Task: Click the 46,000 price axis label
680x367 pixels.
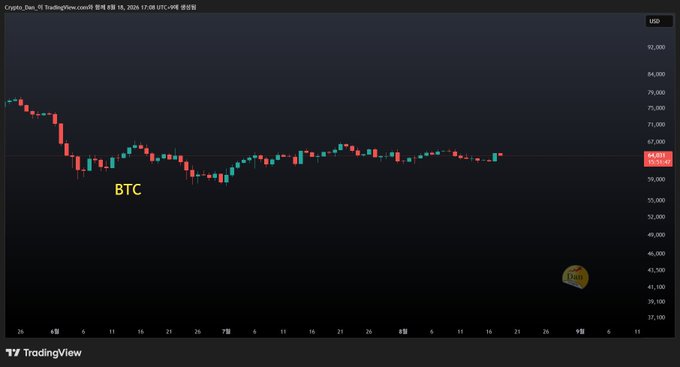Action: point(656,253)
